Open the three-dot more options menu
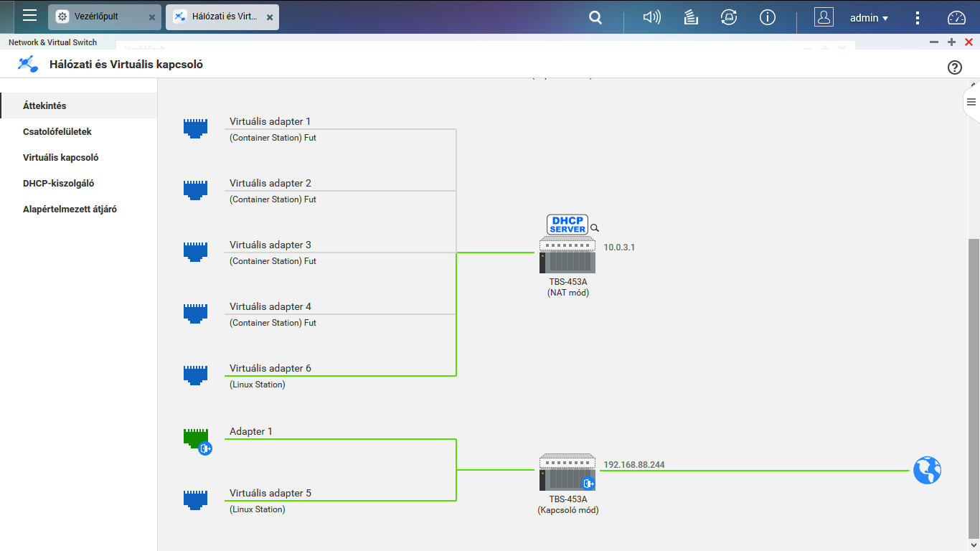980x551 pixels. (918, 18)
